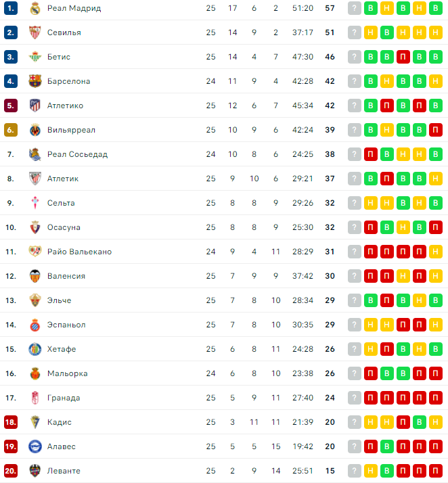Open the Атлетико team link
The height and width of the screenshot is (483, 448).
point(65,106)
